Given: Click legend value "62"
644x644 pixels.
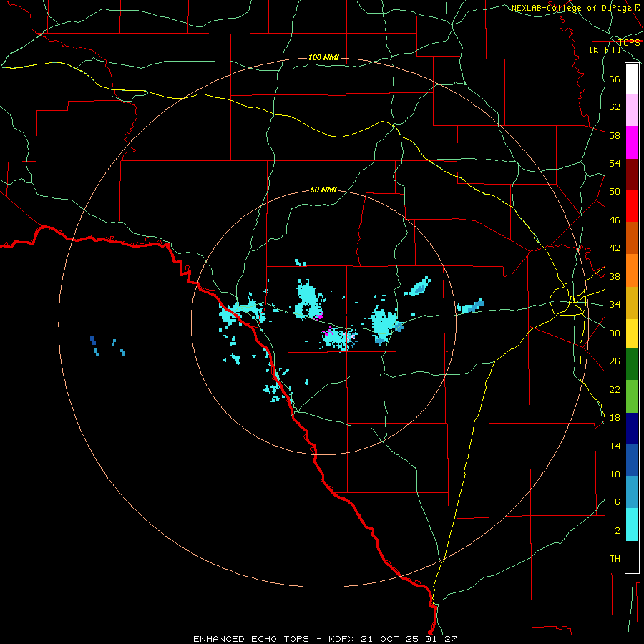Looking at the screenshot, I should 615,107.
